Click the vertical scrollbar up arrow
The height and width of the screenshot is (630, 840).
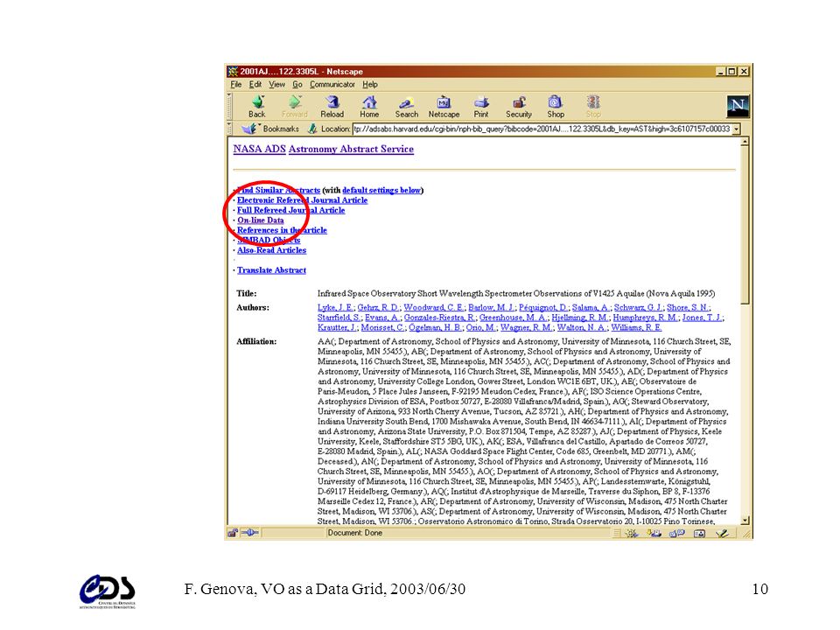(x=745, y=142)
